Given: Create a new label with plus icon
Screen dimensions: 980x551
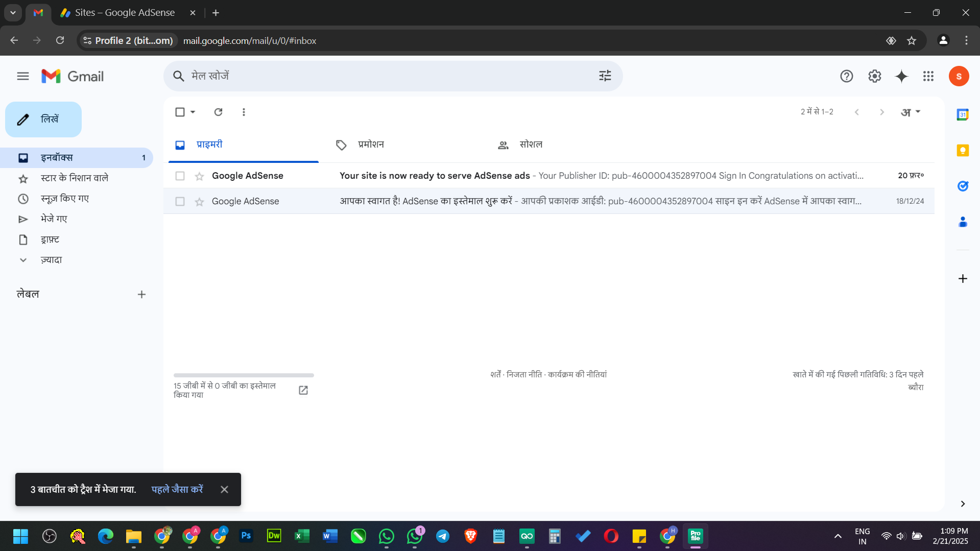Looking at the screenshot, I should pos(141,294).
